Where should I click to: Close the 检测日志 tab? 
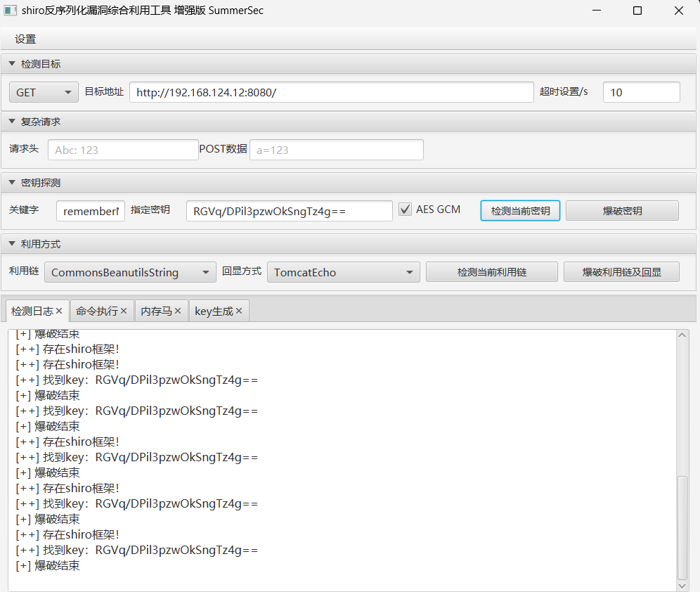click(59, 311)
